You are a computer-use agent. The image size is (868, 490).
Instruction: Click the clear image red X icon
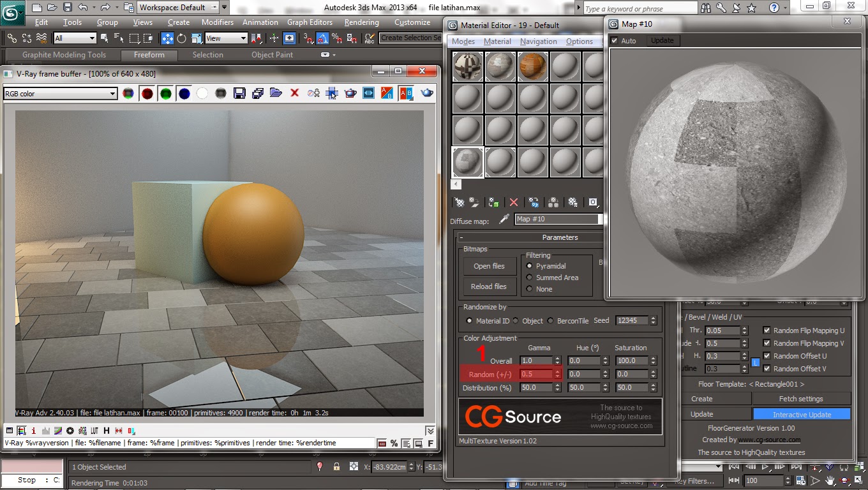[x=294, y=94]
